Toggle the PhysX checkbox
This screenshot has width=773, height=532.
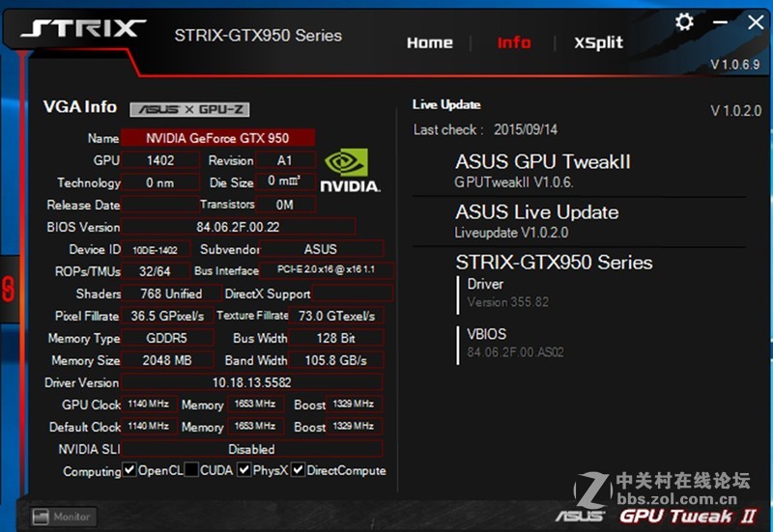(244, 470)
